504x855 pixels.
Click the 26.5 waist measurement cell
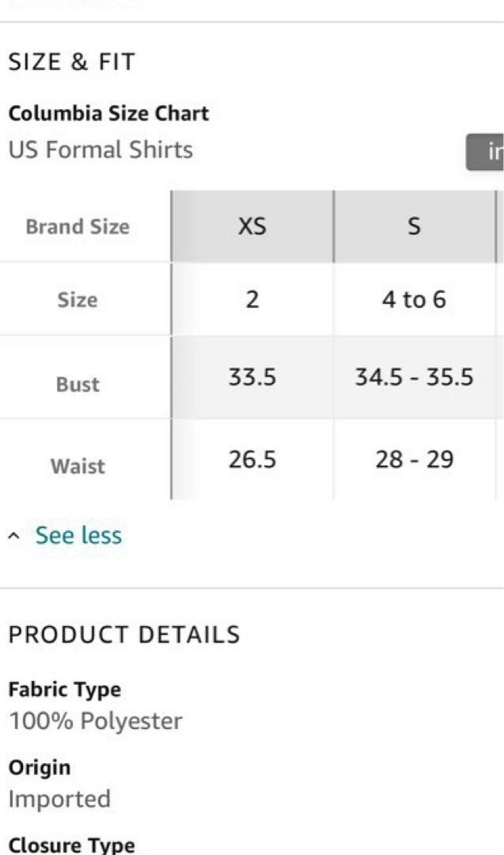(252, 459)
